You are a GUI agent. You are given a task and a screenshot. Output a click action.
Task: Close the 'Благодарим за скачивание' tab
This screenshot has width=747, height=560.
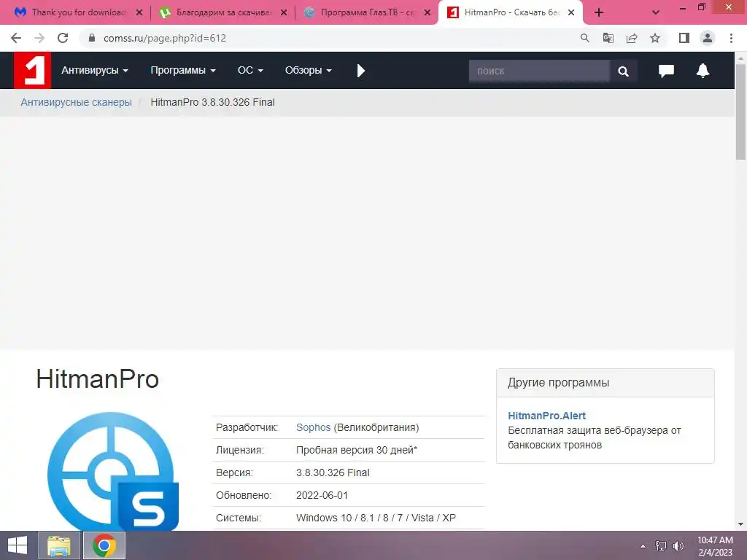[284, 12]
